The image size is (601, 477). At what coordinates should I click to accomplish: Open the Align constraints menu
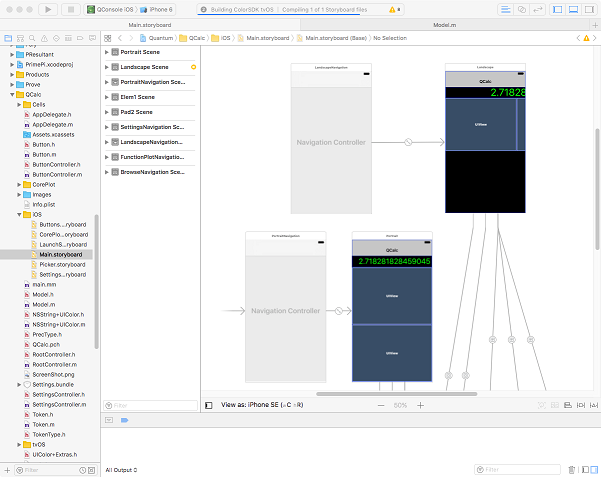tap(568, 405)
